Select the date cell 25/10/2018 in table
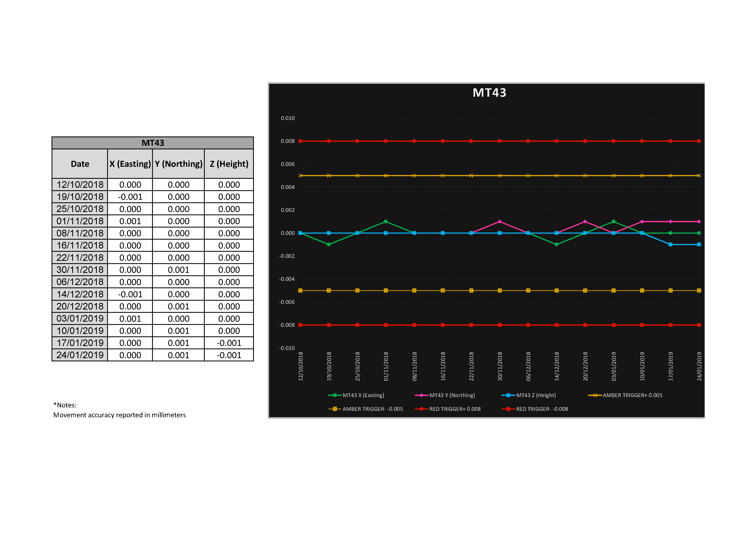This screenshot has width=756, height=534. coord(80,209)
